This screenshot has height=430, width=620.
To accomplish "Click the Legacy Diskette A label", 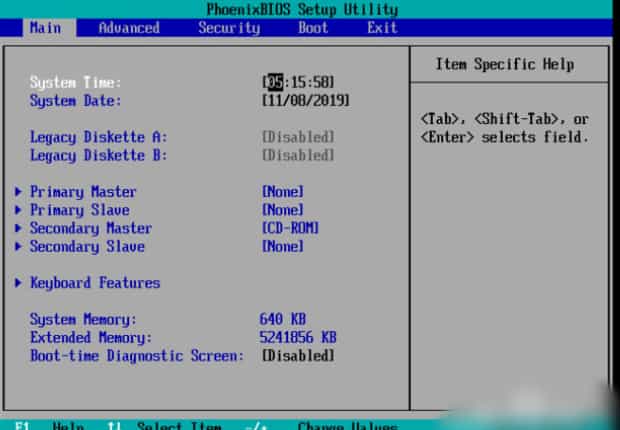I will coord(98,137).
